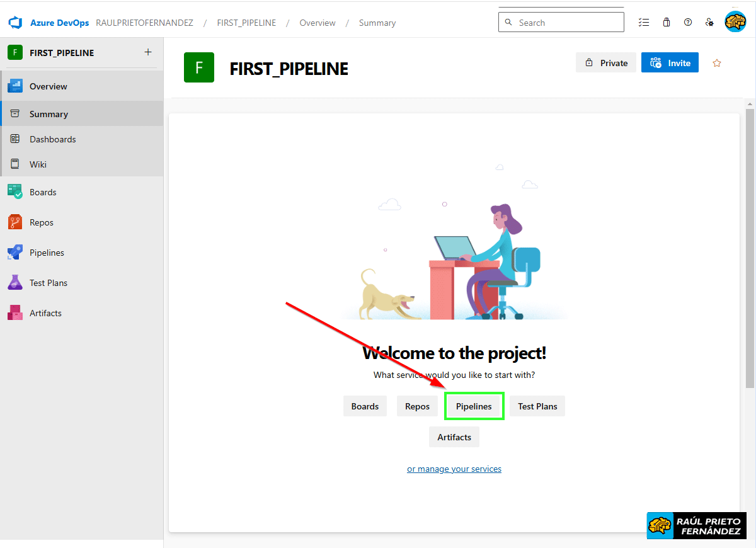Open Boards in the left sidebar
Viewport: 756px width, 548px height.
point(43,192)
